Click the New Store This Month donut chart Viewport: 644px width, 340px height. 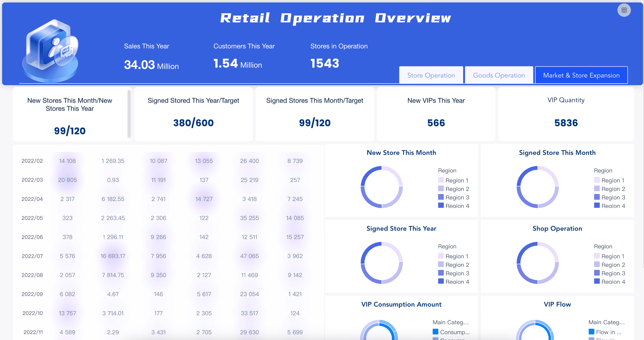[x=381, y=187]
